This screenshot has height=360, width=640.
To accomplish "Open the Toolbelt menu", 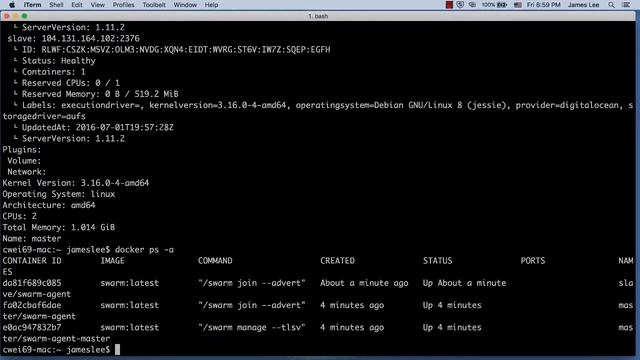I will click(x=154, y=5).
